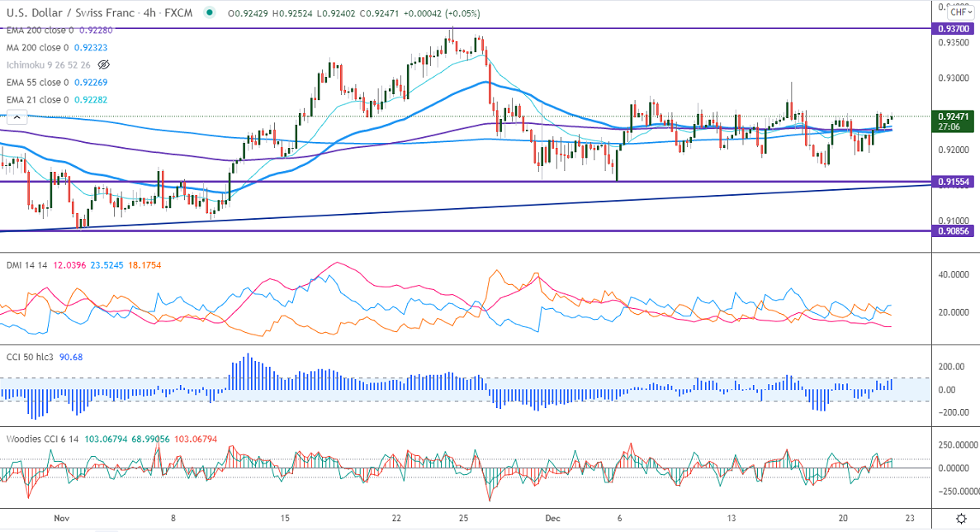Select the CCI 50 hlc3 indicator legend

click(30, 357)
